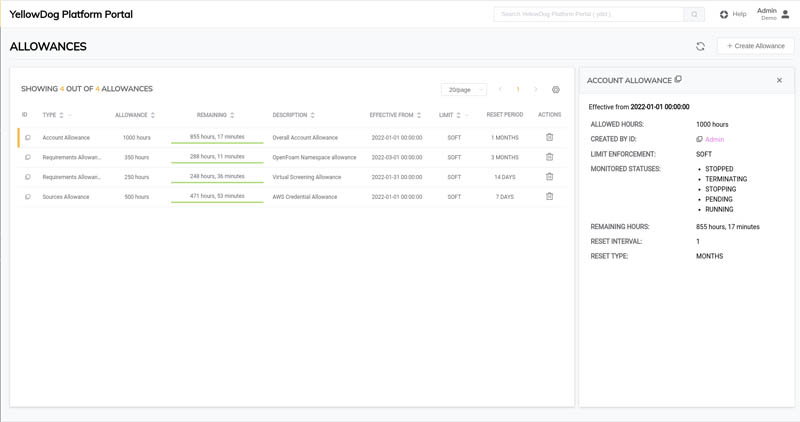The image size is (800, 422).
Task: Copy ID of the Sources Allowance row
Action: [x=27, y=197]
